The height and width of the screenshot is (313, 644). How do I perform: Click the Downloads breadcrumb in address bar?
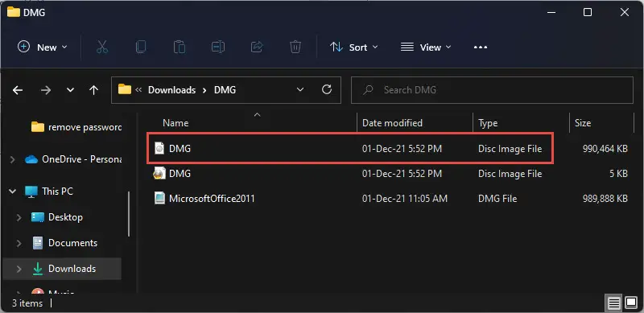pyautogui.click(x=171, y=90)
